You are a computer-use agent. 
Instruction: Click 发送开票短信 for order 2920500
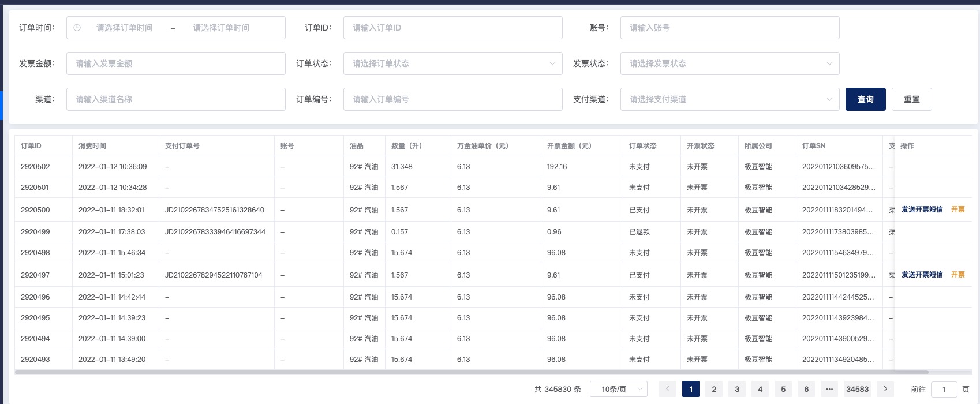[x=922, y=210]
